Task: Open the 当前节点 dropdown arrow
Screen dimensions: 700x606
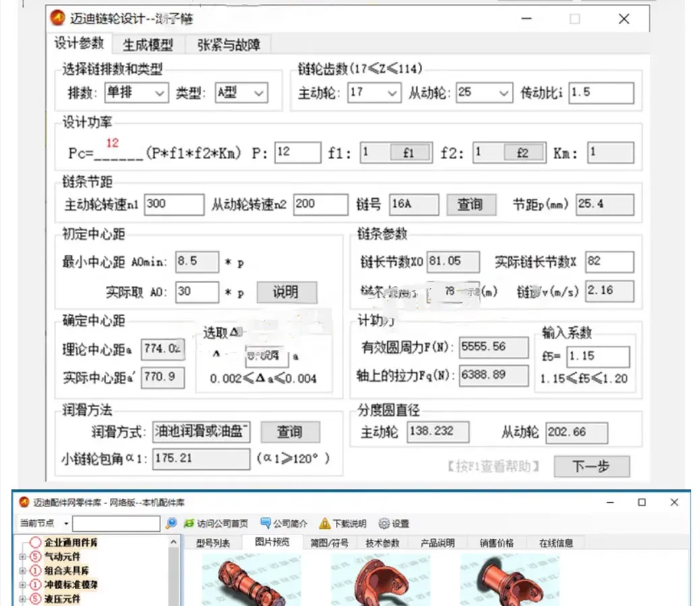Action: tap(66, 524)
